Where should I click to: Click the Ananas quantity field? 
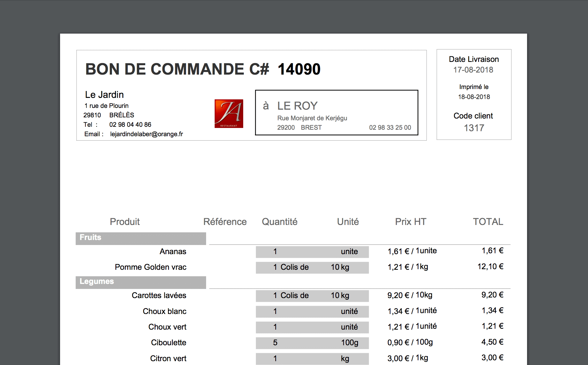(x=312, y=252)
